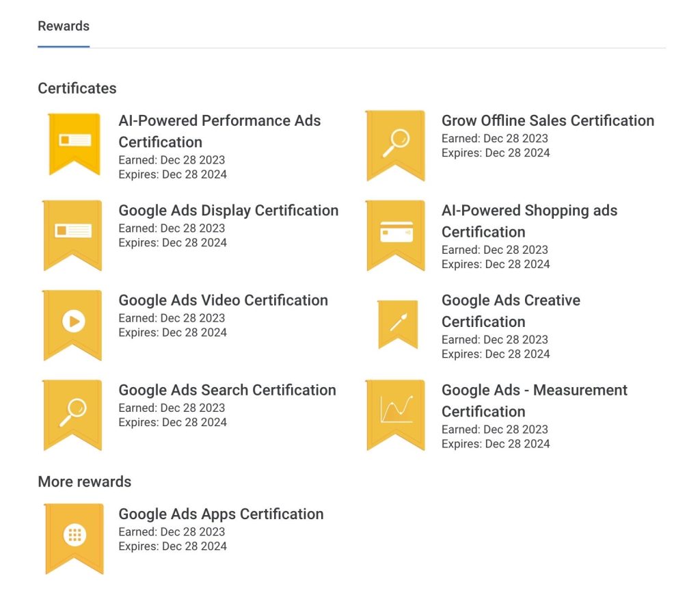Image resolution: width=700 pixels, height=591 pixels.
Task: Click the Google Ads Display badge icon
Action: click(x=72, y=235)
